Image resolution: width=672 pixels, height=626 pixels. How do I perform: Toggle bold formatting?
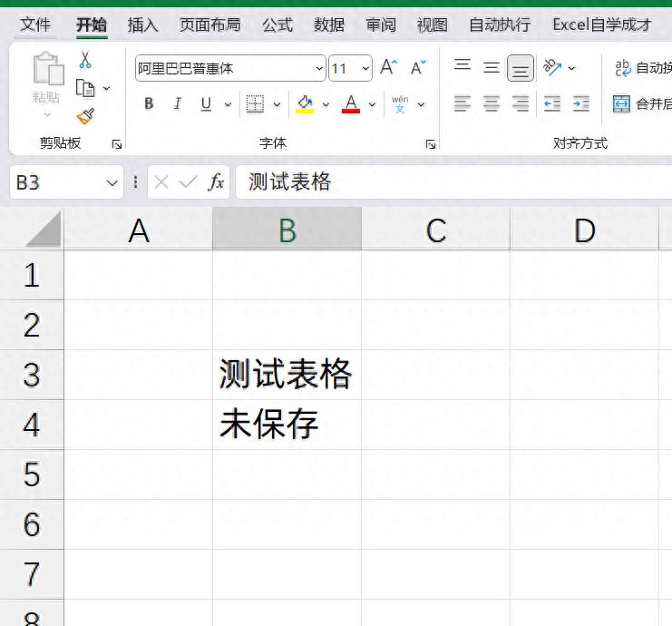(x=149, y=103)
